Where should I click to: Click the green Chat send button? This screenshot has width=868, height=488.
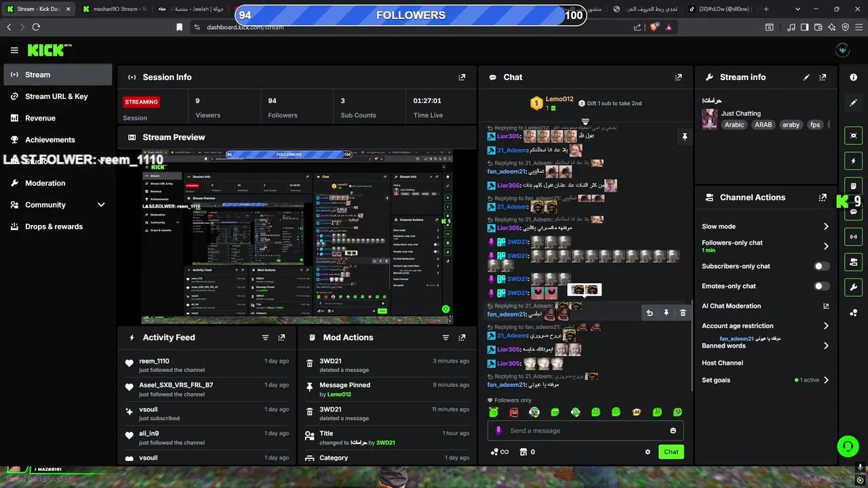pyautogui.click(x=671, y=452)
